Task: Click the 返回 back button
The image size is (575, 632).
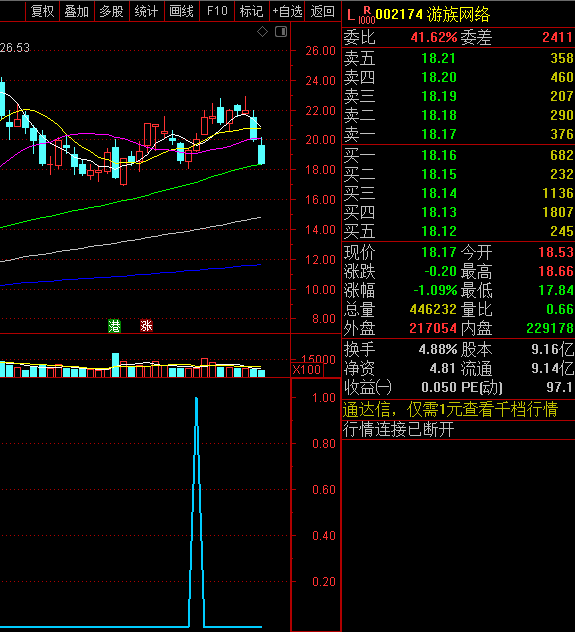Action: click(x=323, y=11)
